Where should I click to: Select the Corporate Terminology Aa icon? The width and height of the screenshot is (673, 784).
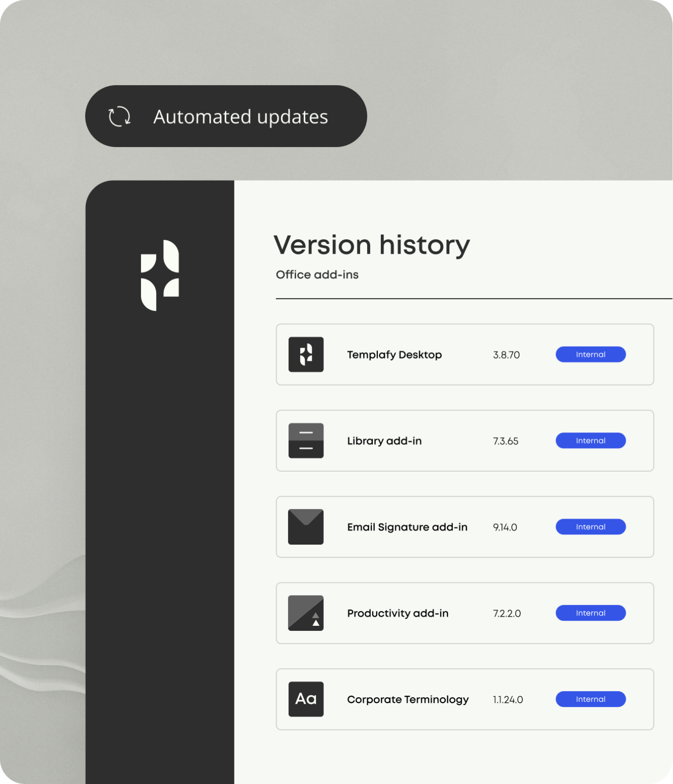[x=306, y=699]
